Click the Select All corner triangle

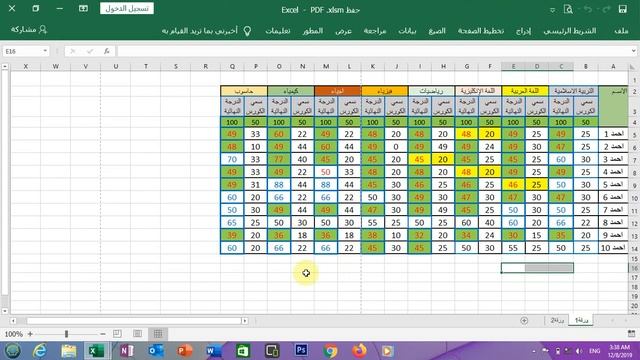[x=633, y=67]
